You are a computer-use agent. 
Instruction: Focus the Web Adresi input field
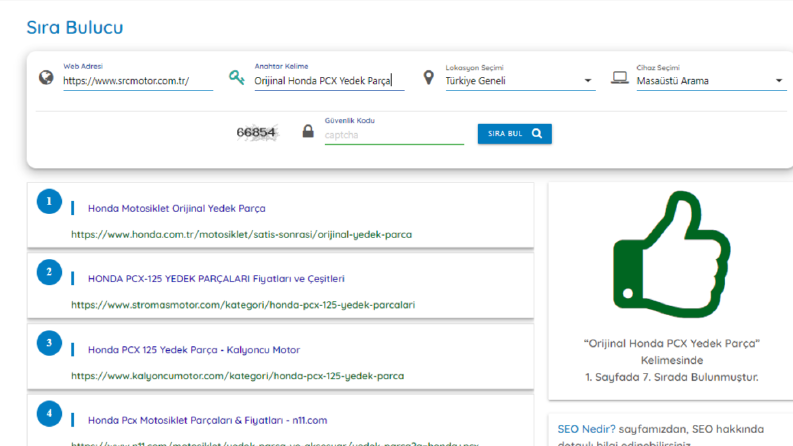138,81
